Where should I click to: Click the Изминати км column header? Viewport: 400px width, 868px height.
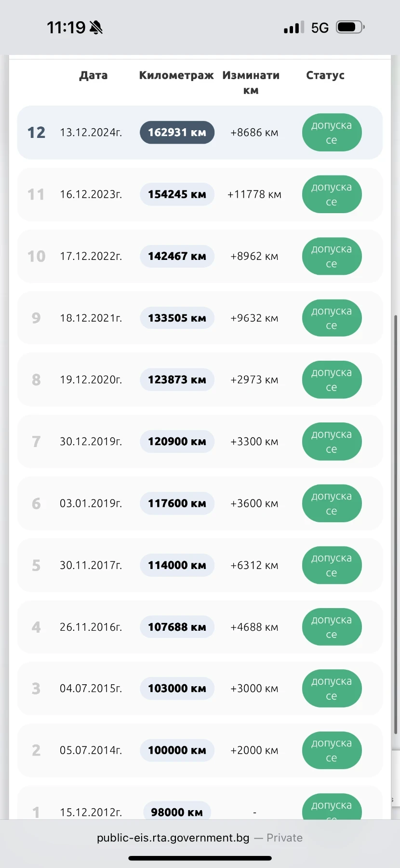(x=251, y=82)
